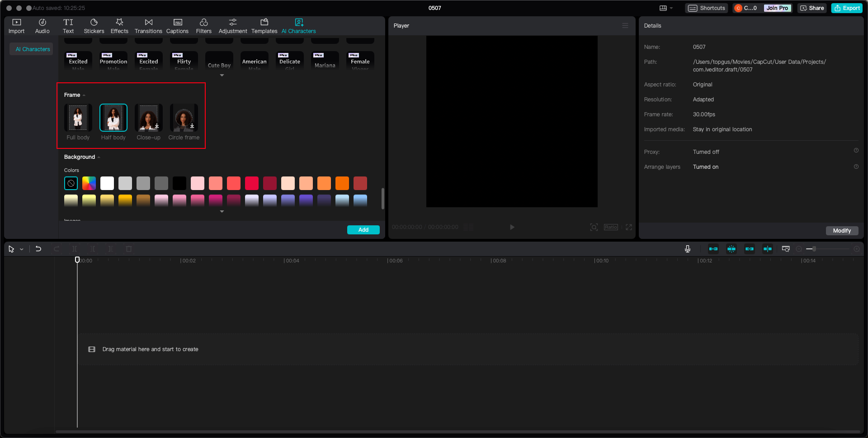Open the account profile menu

click(x=746, y=8)
